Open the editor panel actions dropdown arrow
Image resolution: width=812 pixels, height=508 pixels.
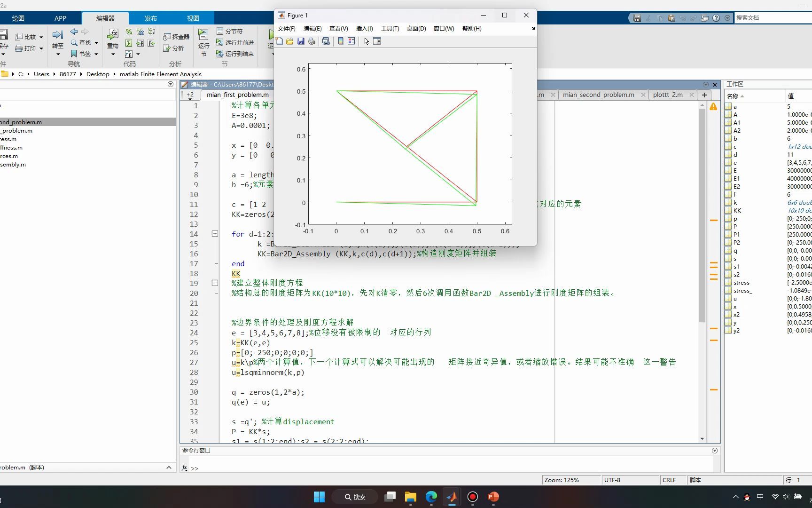[x=705, y=85]
